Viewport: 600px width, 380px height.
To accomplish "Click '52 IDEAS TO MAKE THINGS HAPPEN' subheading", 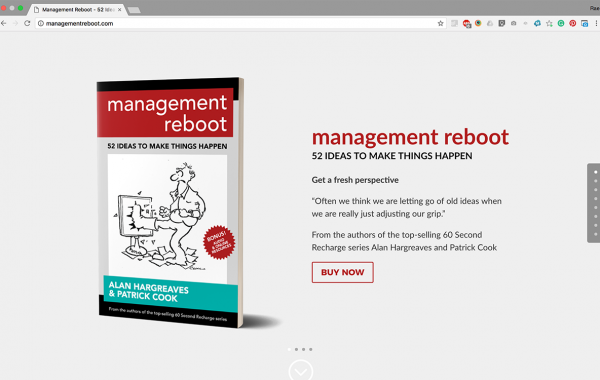I will coord(392,156).
